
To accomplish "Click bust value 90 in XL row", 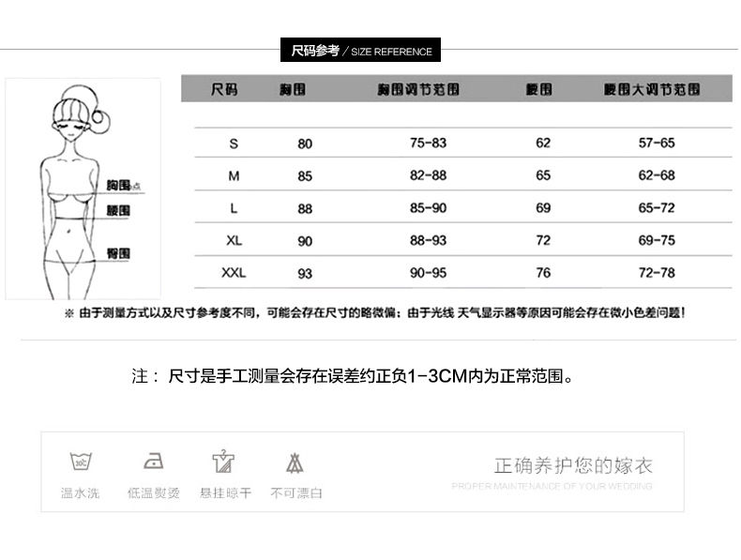I will [x=305, y=241].
